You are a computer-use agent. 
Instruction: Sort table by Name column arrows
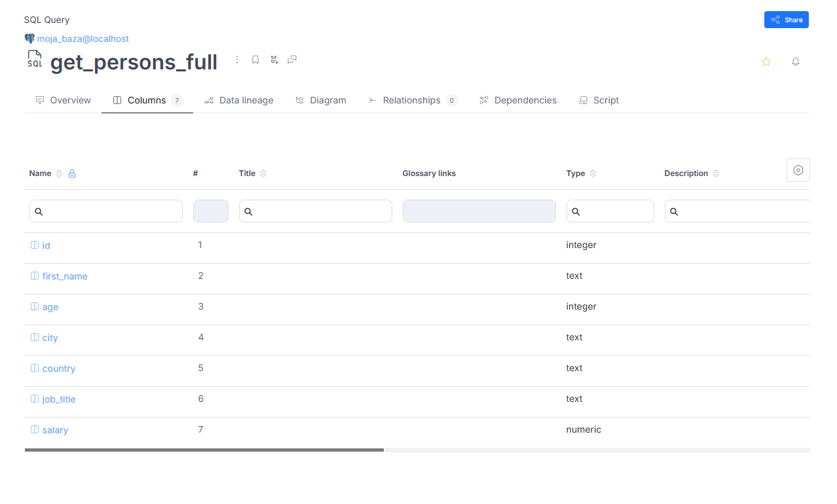(x=59, y=174)
